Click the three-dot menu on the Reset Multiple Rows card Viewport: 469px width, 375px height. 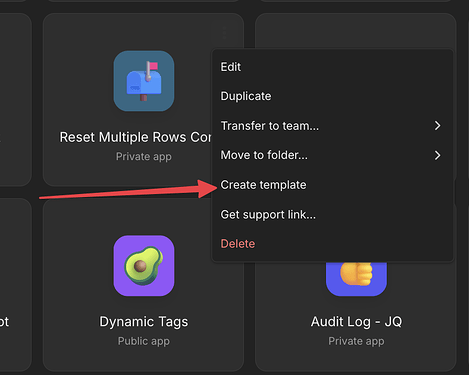(224, 33)
